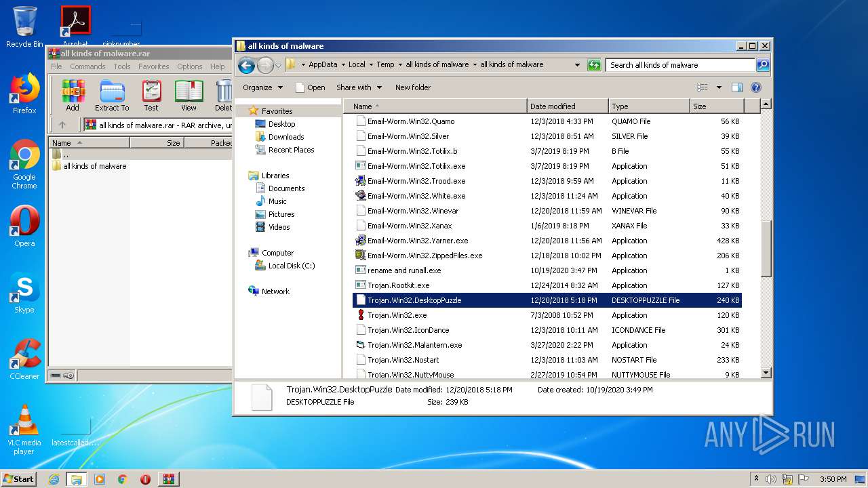Viewport: 868px width, 488px height.
Task: Expand the AppData breadcrumb arrow
Action: point(342,65)
